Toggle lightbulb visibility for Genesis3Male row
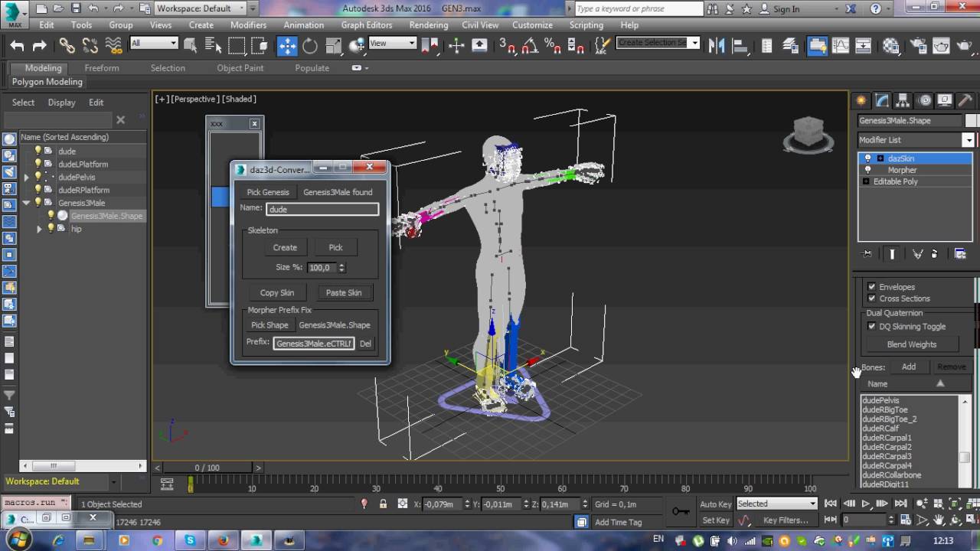Image resolution: width=980 pixels, height=551 pixels. pos(38,203)
